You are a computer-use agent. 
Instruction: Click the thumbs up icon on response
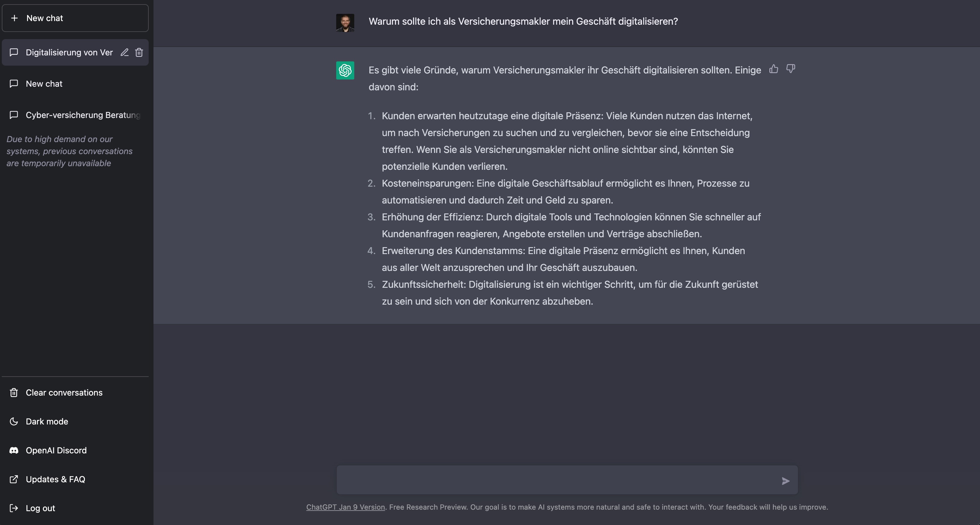click(x=774, y=69)
